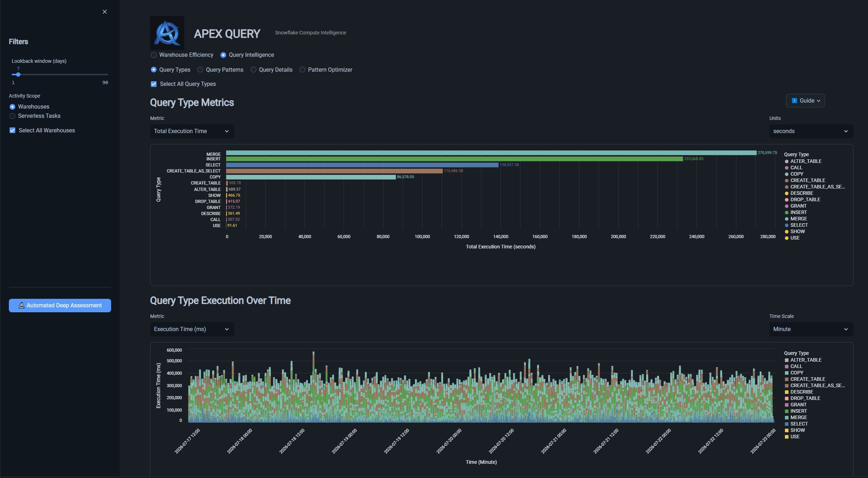Viewport: 868px width, 478px height.
Task: Open the Units seconds dropdown
Action: tap(811, 131)
